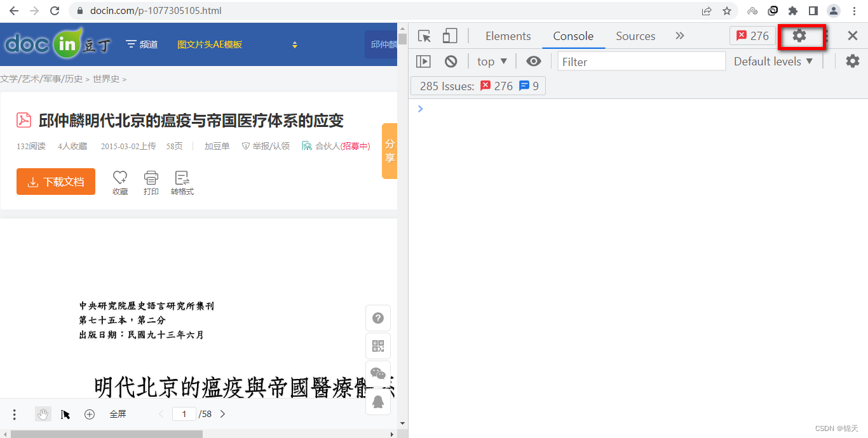868x438 pixels.
Task: Reload the docin page
Action: [55, 11]
